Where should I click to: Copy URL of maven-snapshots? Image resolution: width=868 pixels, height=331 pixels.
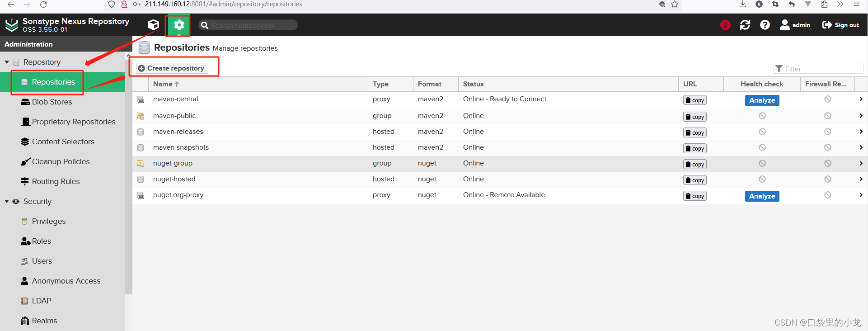(x=694, y=148)
